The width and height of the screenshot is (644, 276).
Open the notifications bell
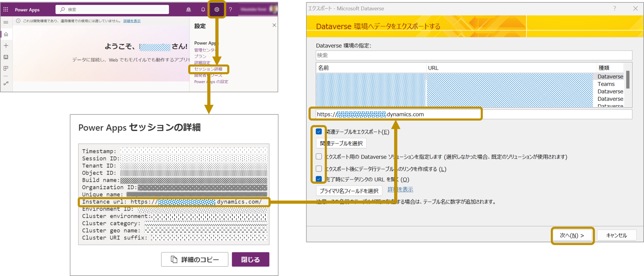(x=203, y=9)
